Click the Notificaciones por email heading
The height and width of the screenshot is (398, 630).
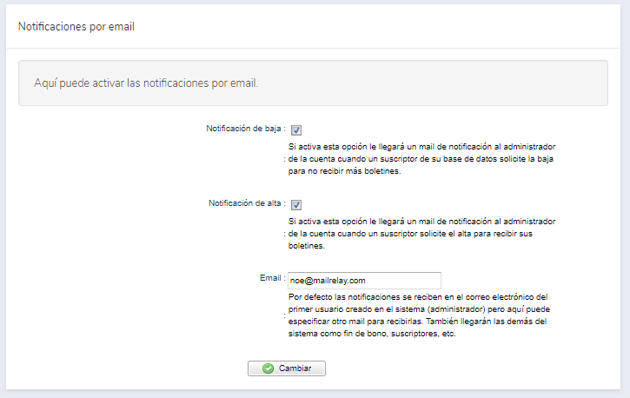point(76,27)
